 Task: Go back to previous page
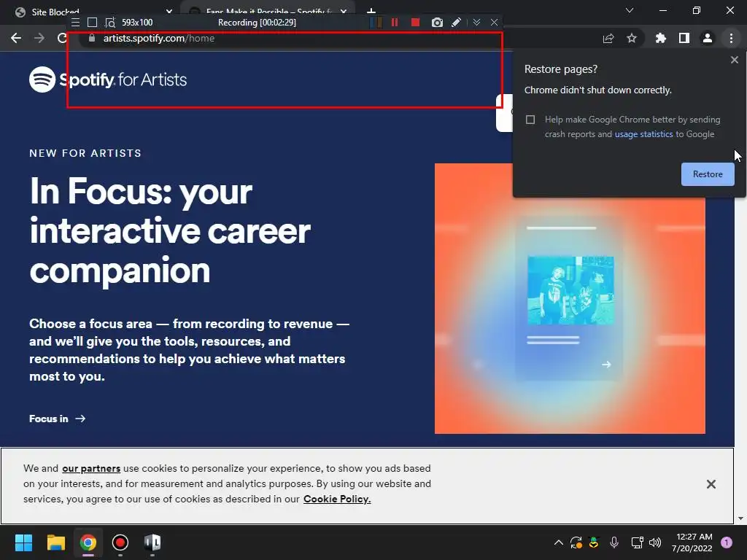(16, 38)
